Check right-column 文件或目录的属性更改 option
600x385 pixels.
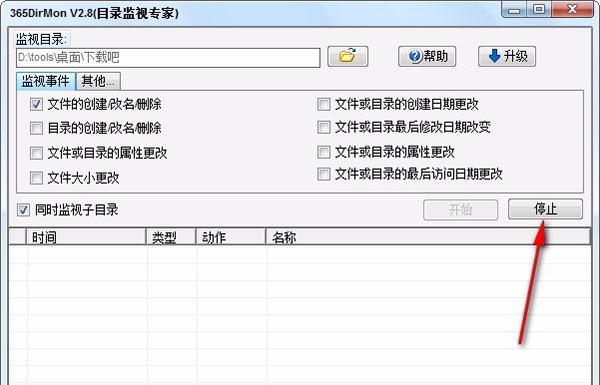click(324, 152)
